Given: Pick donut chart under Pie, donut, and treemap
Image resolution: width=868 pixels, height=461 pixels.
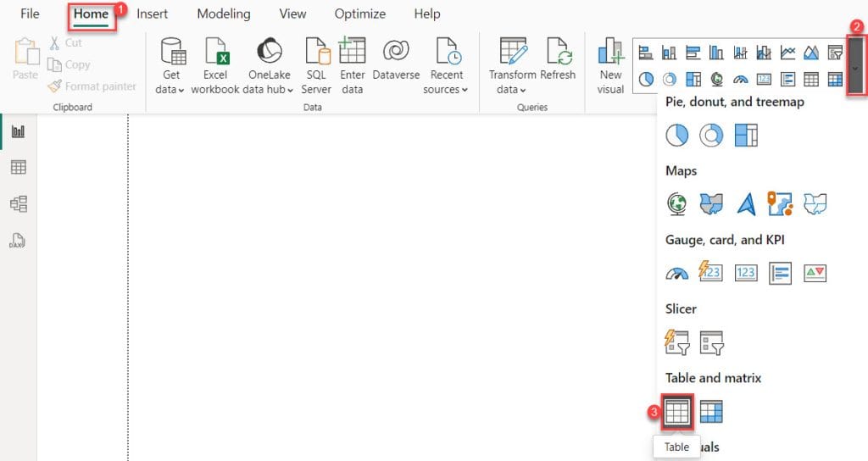Looking at the screenshot, I should tap(711, 135).
